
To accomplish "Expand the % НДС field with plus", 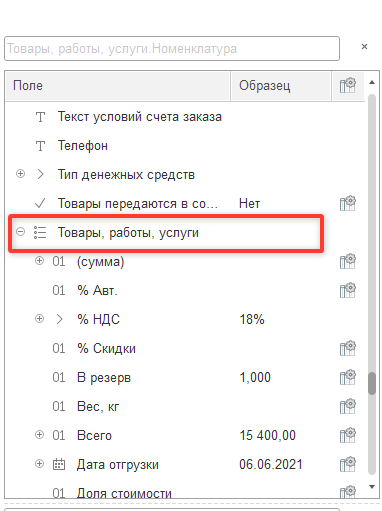I will [x=39, y=319].
